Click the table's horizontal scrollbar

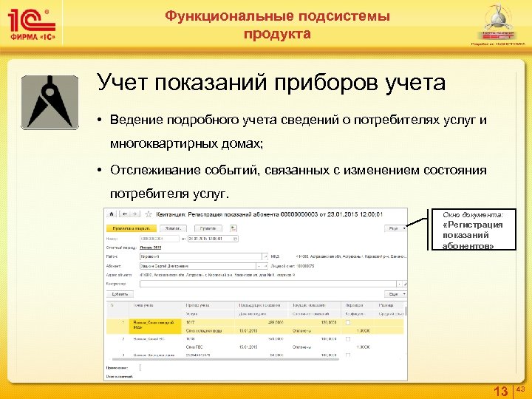click(225, 359)
